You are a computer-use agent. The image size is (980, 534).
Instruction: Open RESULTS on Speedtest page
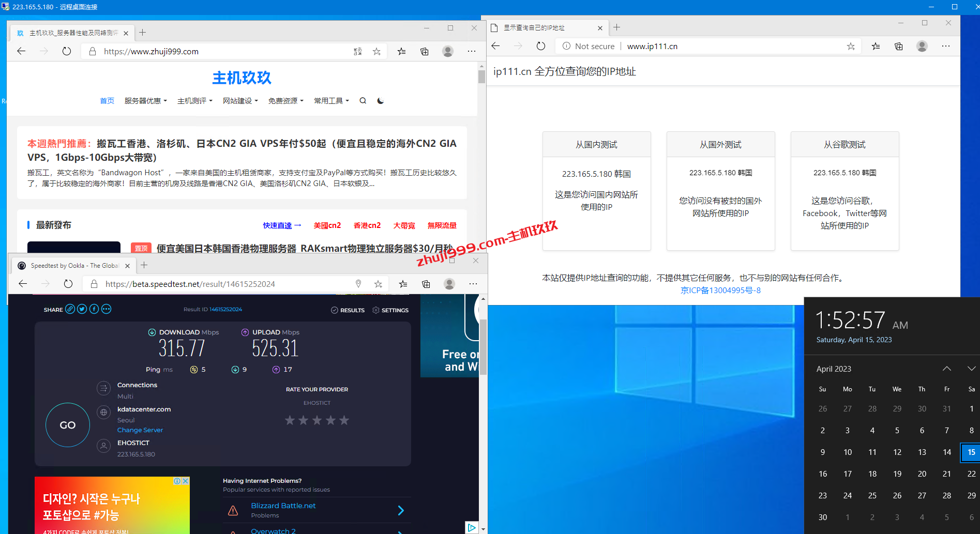click(x=348, y=310)
